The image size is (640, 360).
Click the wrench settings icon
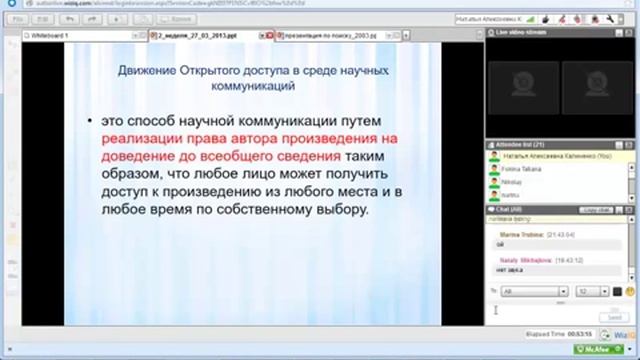(x=610, y=19)
